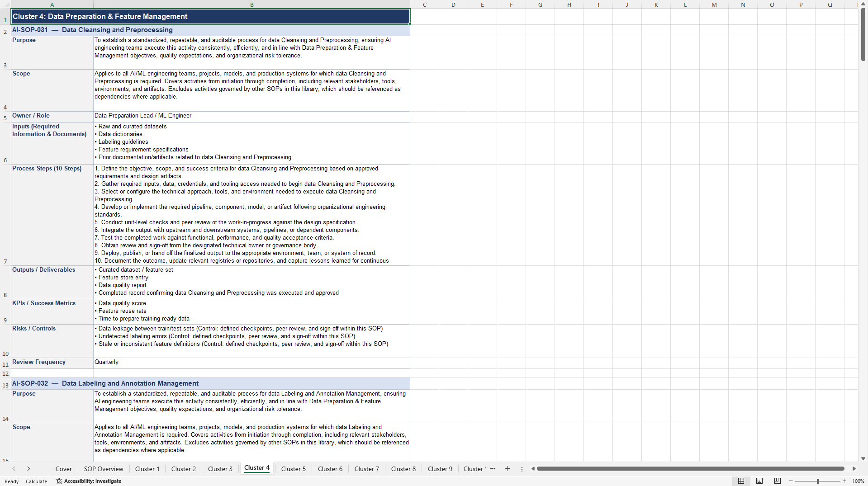Switch to the Cluster 2 sheet
This screenshot has height=486, width=868.
point(184,469)
